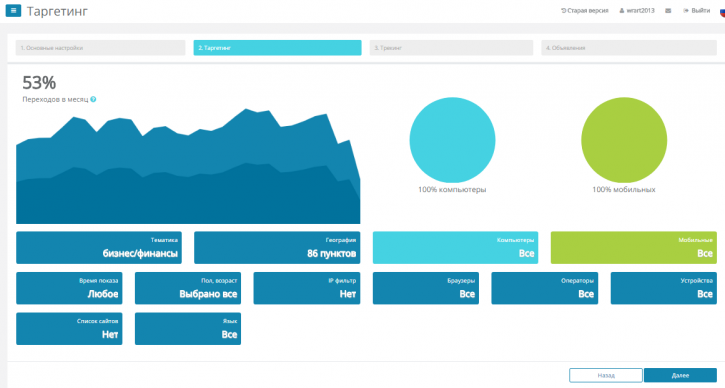Click the 100% мобильных green circle

pyautogui.click(x=624, y=140)
